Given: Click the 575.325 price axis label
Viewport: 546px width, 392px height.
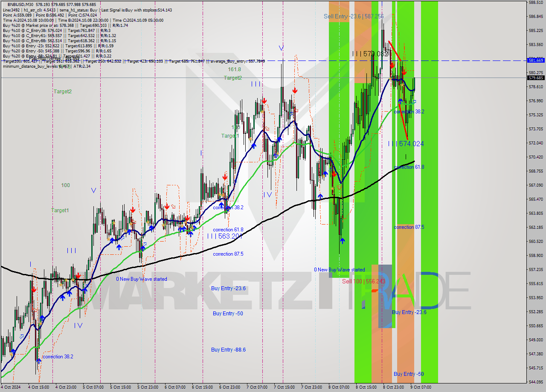Looking at the screenshot, I should pyautogui.click(x=536, y=115).
